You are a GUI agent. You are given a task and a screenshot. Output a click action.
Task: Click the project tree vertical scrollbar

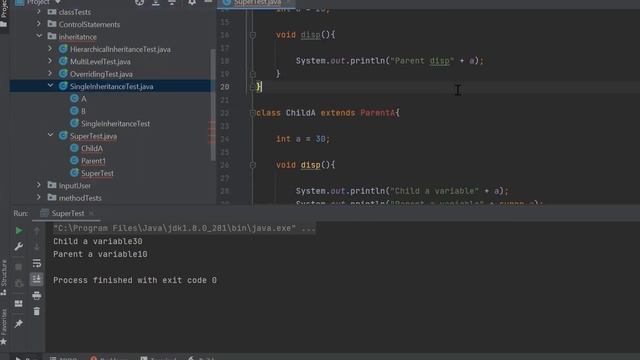pyautogui.click(x=213, y=104)
